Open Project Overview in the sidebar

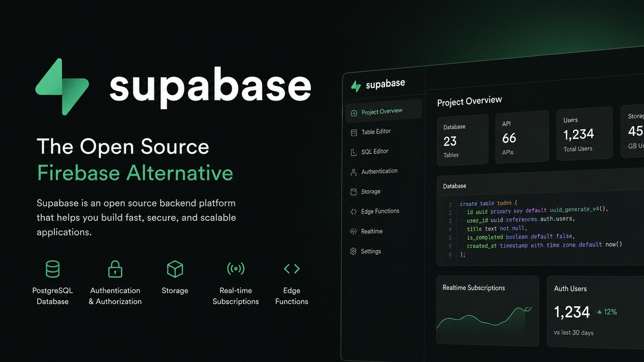383,111
